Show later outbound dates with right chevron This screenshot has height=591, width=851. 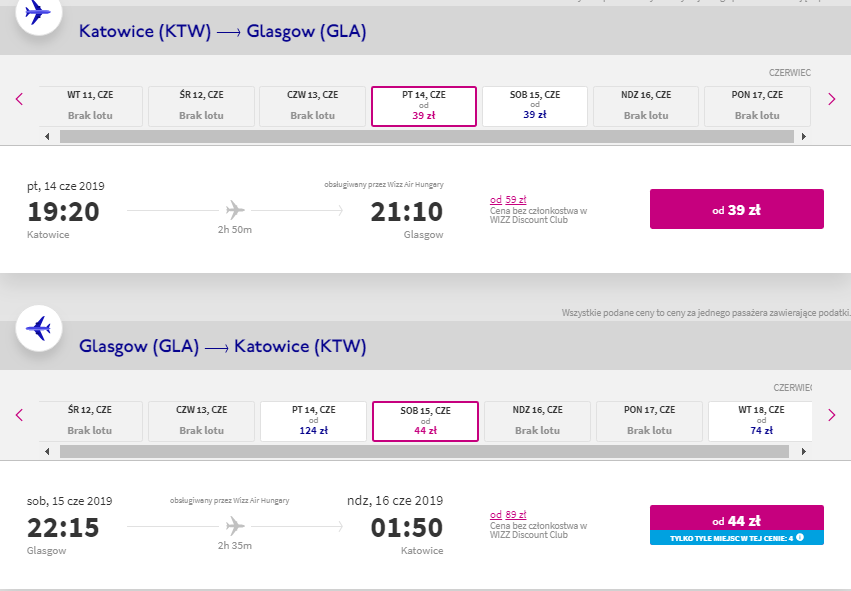tap(831, 99)
